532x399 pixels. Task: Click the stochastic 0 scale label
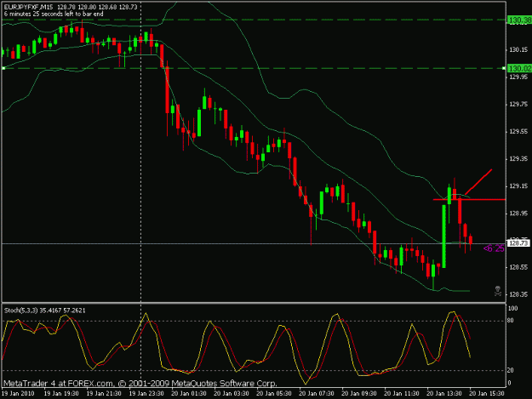pos(509,383)
